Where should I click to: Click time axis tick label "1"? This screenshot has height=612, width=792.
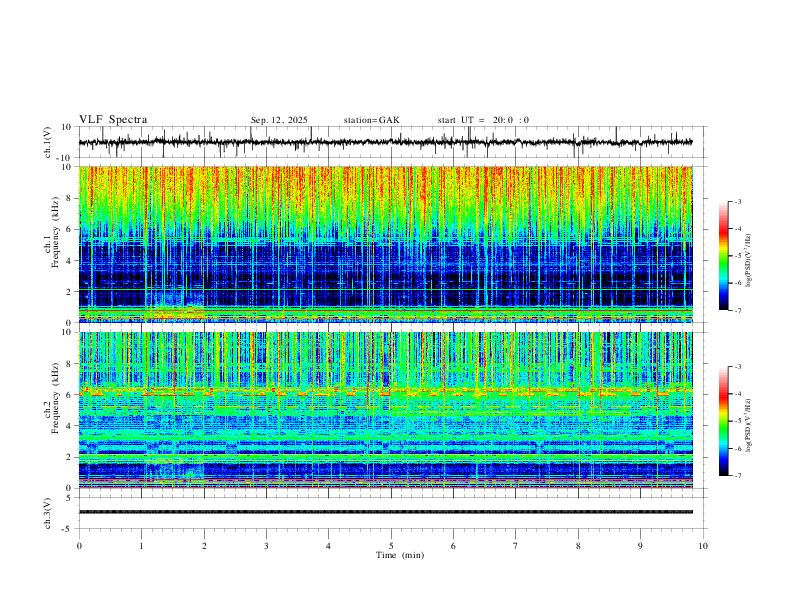[141, 546]
